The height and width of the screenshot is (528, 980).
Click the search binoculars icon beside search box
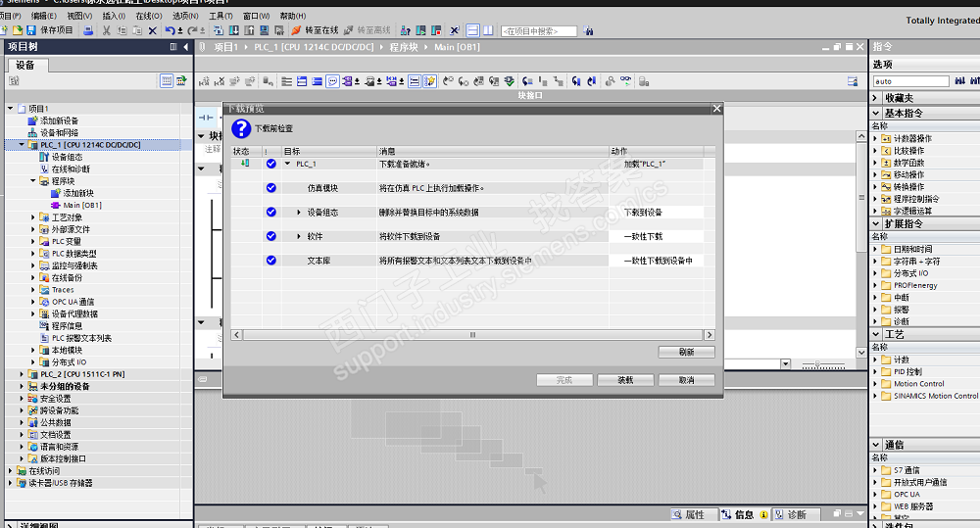[588, 30]
